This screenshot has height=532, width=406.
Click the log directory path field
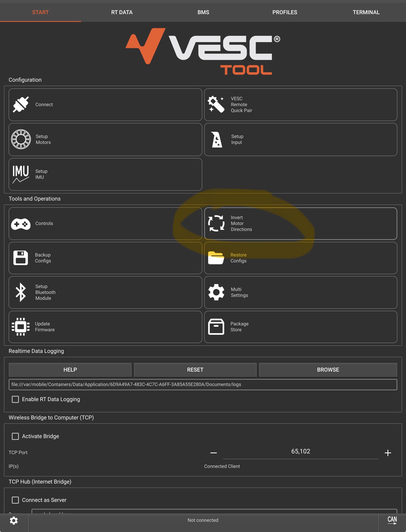point(203,385)
